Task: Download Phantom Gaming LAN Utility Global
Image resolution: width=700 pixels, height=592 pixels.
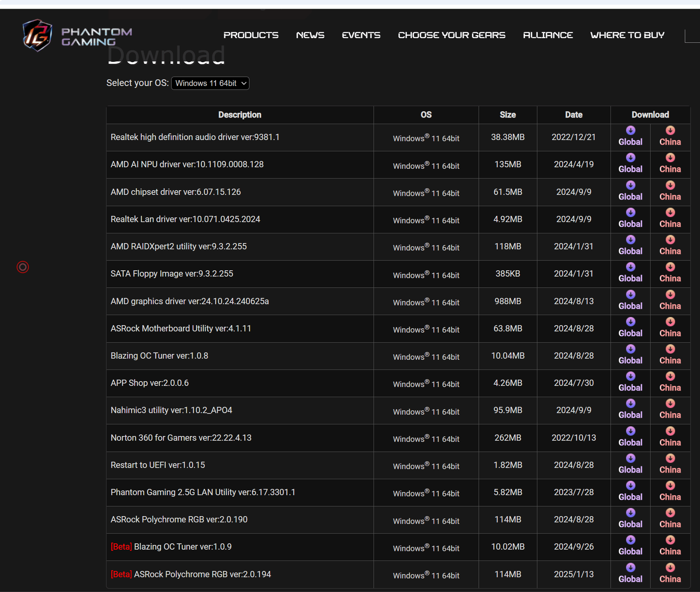Action: coord(630,492)
